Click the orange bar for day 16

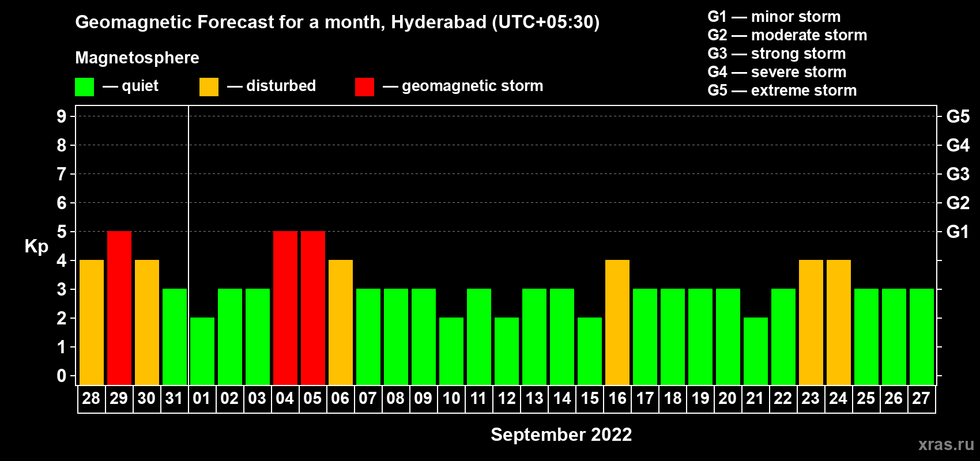pos(617,323)
